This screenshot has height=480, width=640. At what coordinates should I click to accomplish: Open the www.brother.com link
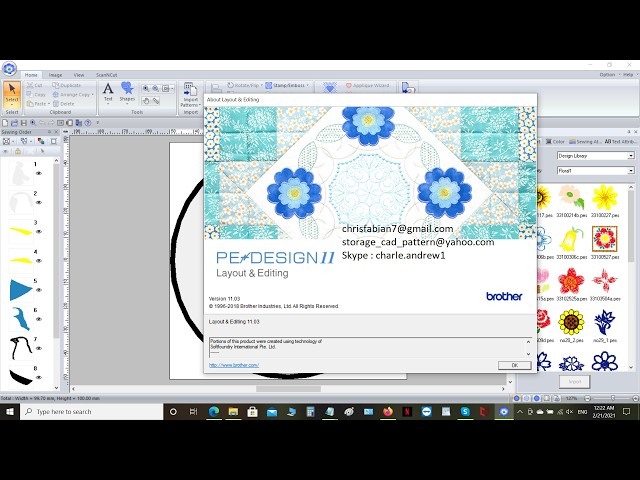point(234,365)
